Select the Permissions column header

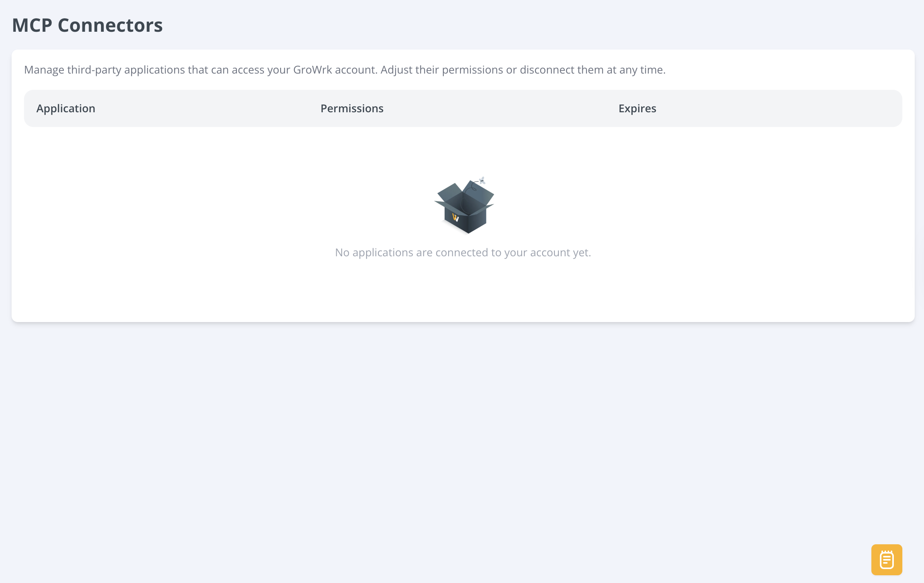[x=352, y=108]
